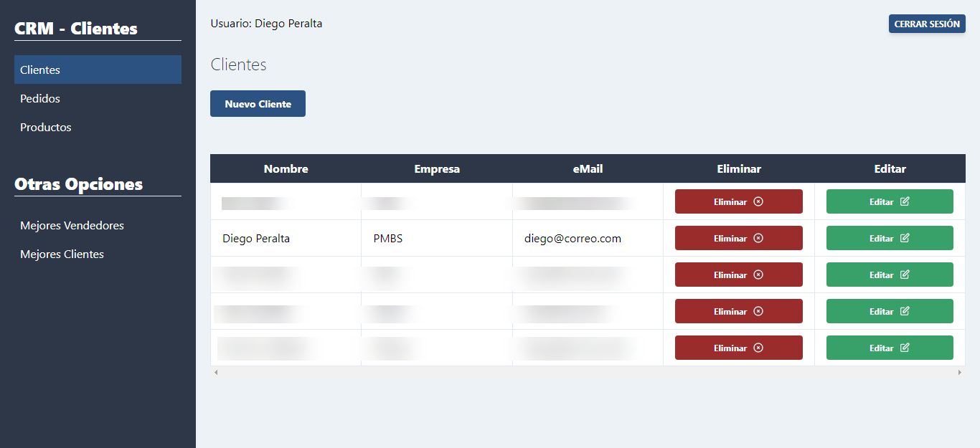
Task: Click the right arrow of the table's horizontal scrollbar
Action: [960, 372]
